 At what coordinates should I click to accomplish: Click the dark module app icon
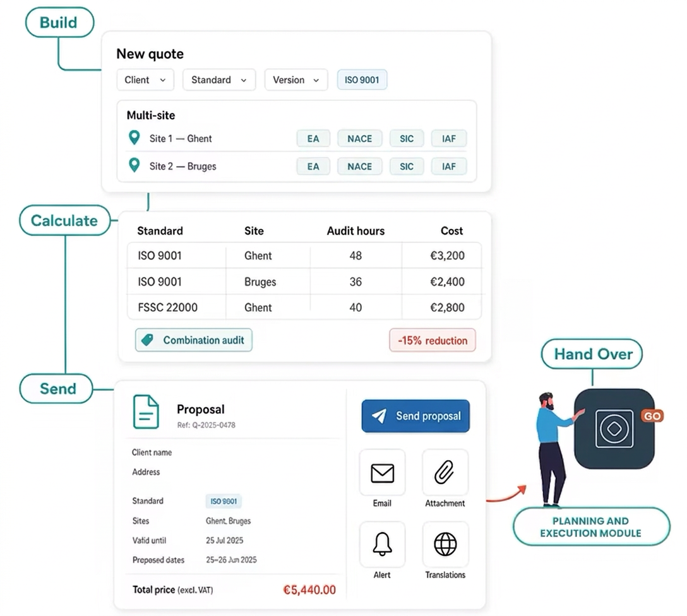pyautogui.click(x=614, y=429)
